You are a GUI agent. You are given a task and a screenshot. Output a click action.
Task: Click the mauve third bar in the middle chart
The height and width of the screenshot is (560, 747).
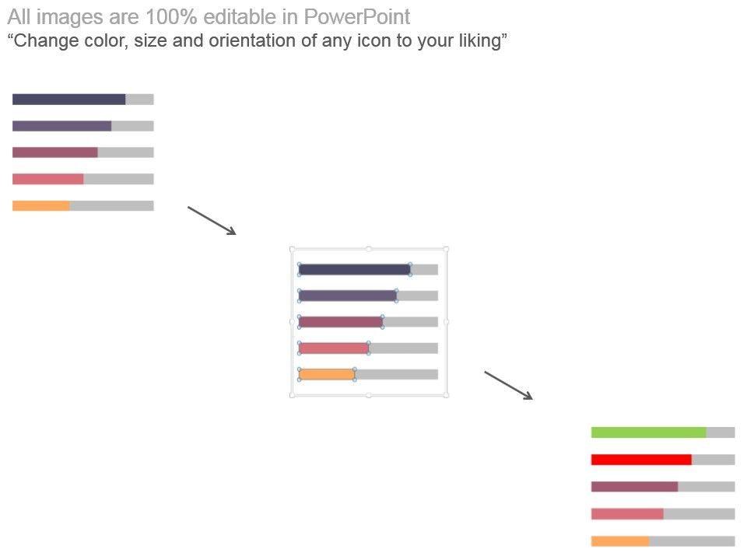(x=340, y=322)
